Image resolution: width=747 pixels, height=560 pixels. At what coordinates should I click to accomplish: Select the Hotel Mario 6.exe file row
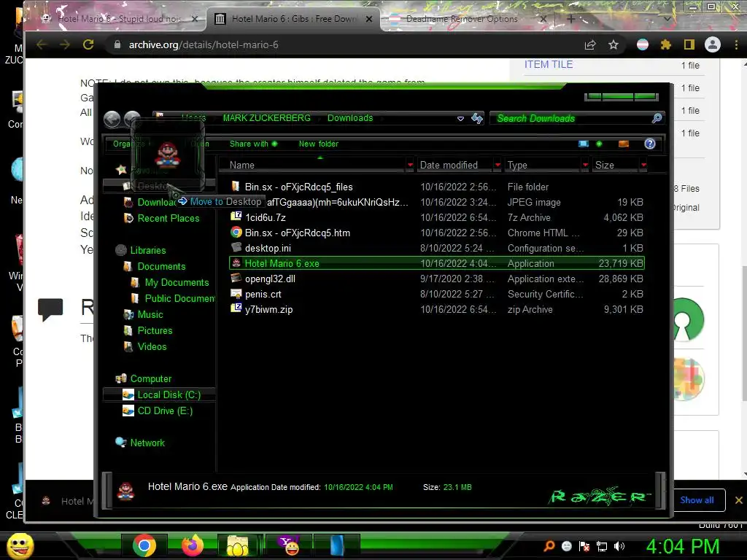click(x=437, y=263)
